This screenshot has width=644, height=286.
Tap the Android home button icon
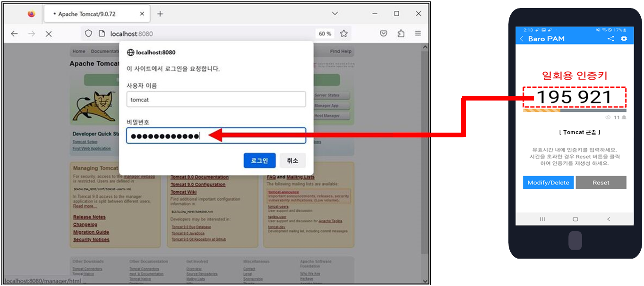click(x=575, y=219)
